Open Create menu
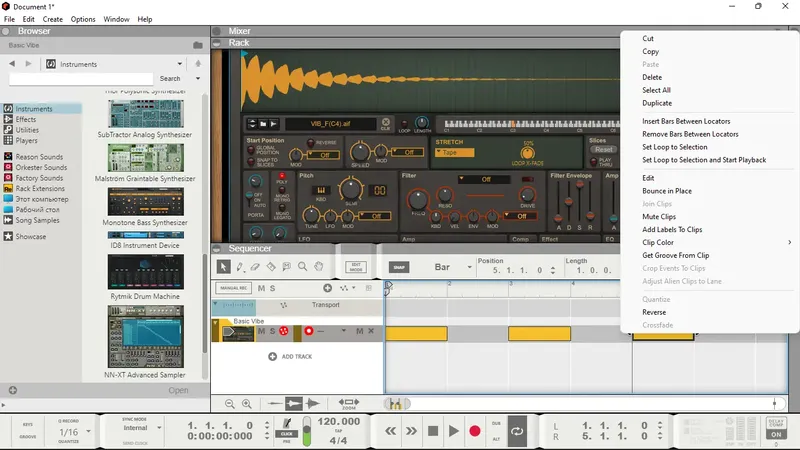 pos(53,19)
